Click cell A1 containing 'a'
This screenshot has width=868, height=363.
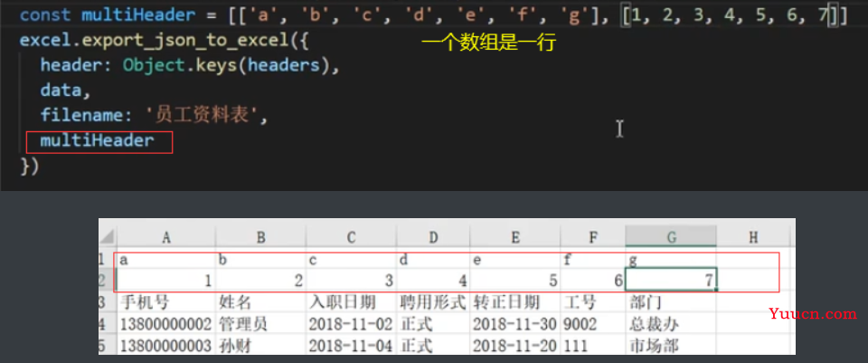point(165,258)
